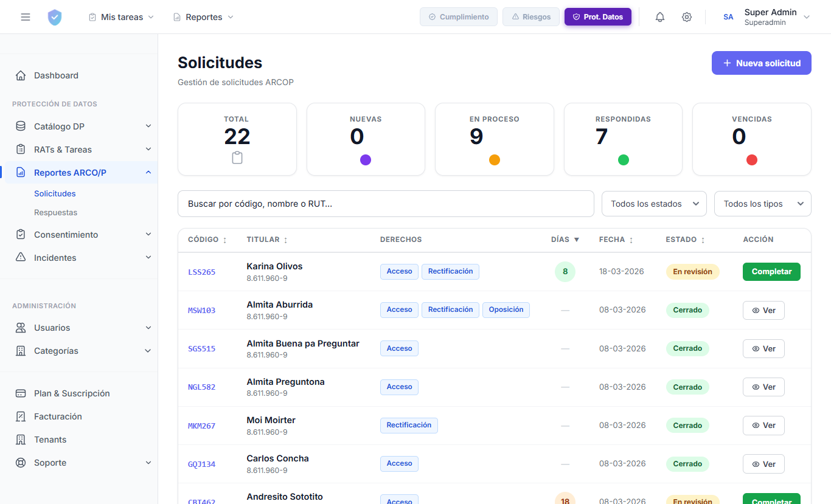Toggle the Riesgos module button
831x504 pixels.
pos(530,17)
